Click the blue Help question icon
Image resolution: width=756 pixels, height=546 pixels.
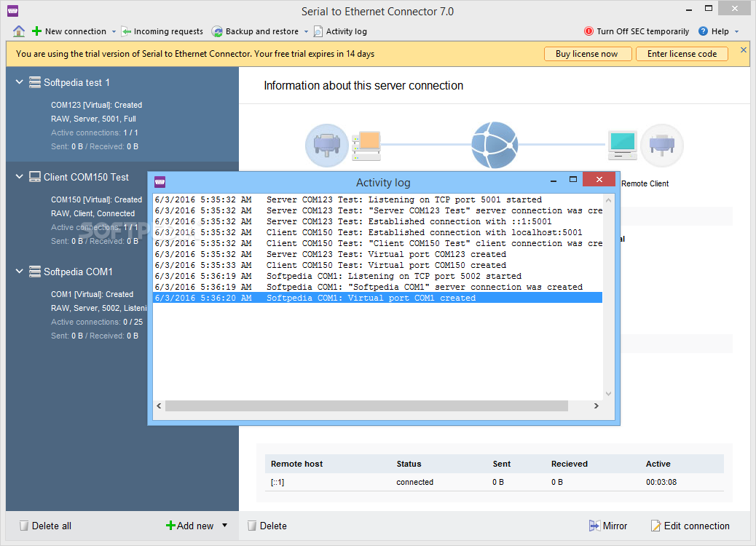point(703,31)
